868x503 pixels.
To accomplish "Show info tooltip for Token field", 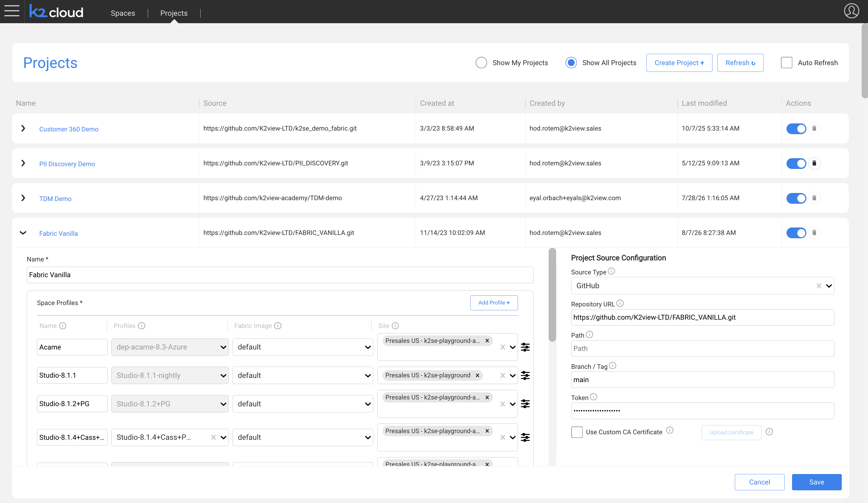I will 593,397.
